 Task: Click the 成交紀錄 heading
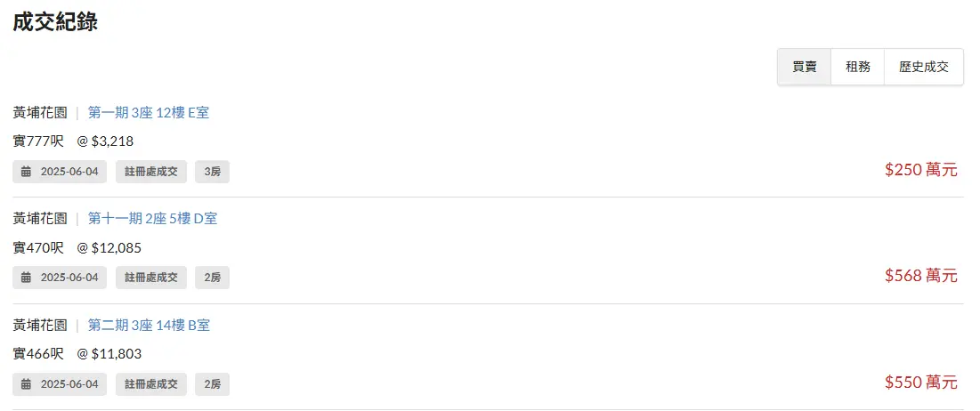(x=55, y=21)
